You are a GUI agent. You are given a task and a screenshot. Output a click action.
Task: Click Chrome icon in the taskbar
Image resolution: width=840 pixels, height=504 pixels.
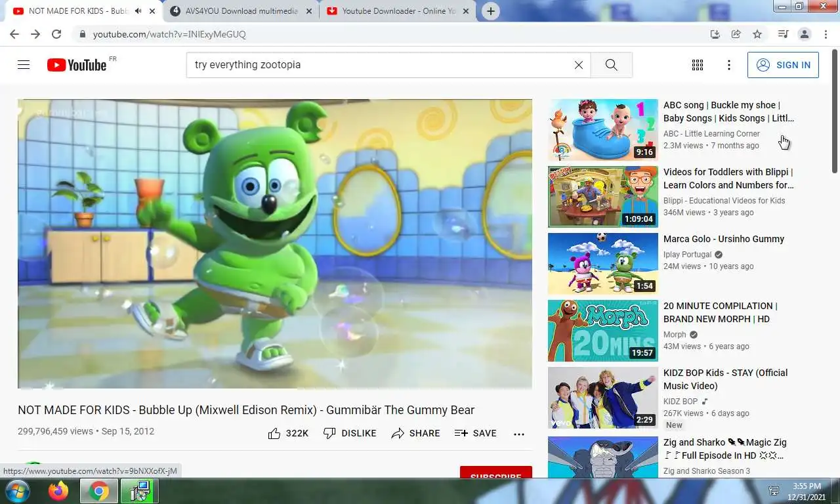(x=99, y=491)
